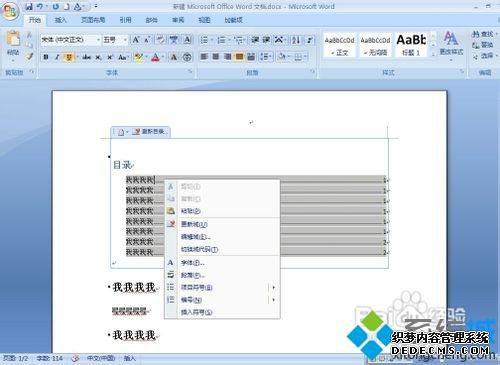Switch to the 引用 ribbon tab
Viewport: 500px width, 365px height.
(x=125, y=20)
